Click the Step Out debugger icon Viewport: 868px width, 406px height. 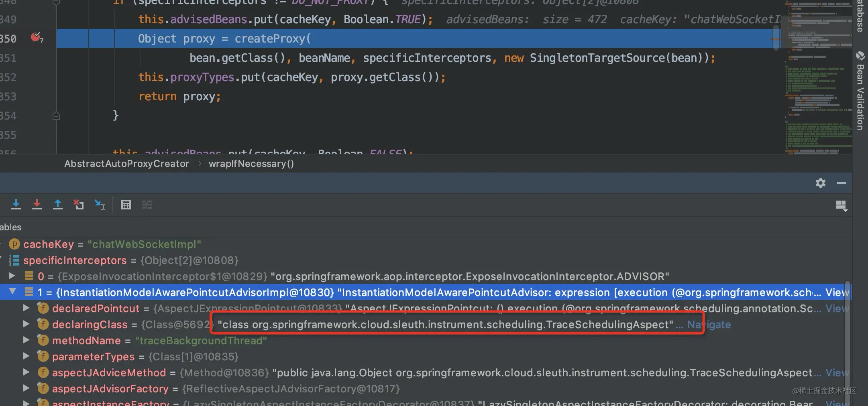58,205
